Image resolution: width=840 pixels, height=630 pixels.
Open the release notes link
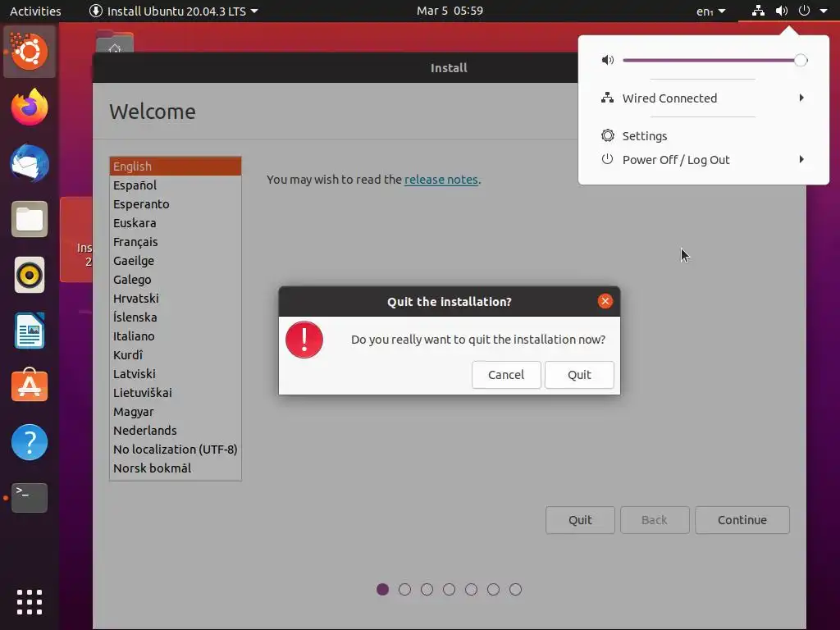[x=441, y=180]
